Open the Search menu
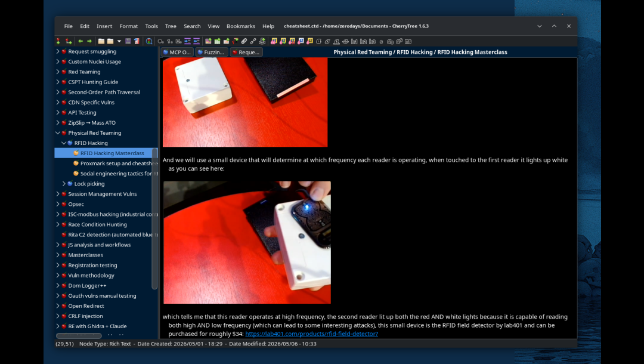The height and width of the screenshot is (364, 644). pos(192,26)
